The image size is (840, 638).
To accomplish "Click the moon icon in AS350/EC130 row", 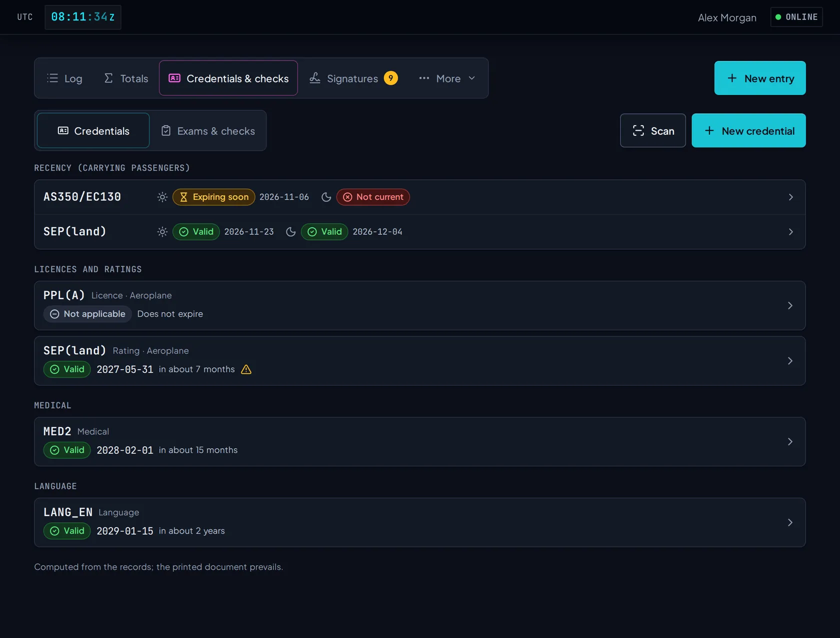I will coord(326,197).
